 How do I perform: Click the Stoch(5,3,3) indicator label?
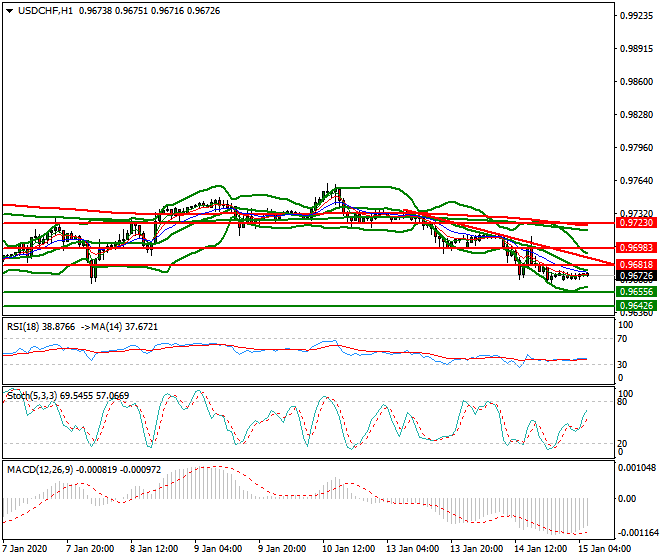(x=30, y=397)
